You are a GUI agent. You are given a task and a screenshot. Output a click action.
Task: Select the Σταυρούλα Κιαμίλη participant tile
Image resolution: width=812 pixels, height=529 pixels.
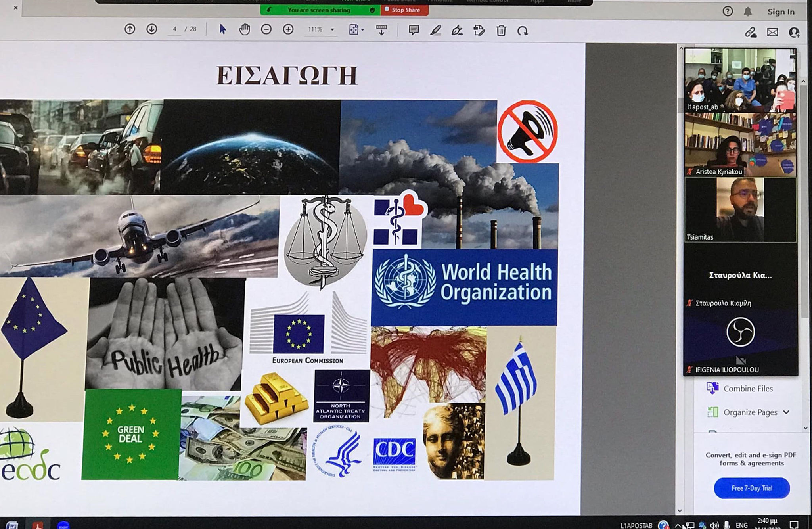pyautogui.click(x=740, y=276)
